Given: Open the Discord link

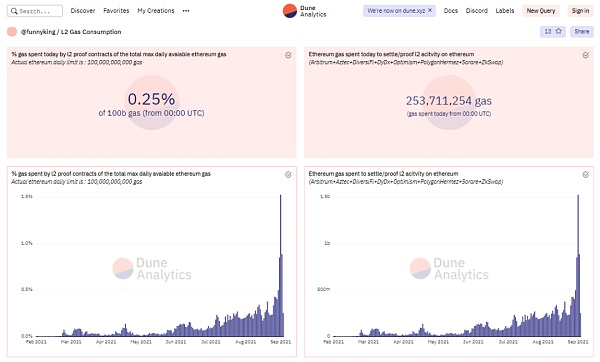Looking at the screenshot, I should (x=476, y=11).
